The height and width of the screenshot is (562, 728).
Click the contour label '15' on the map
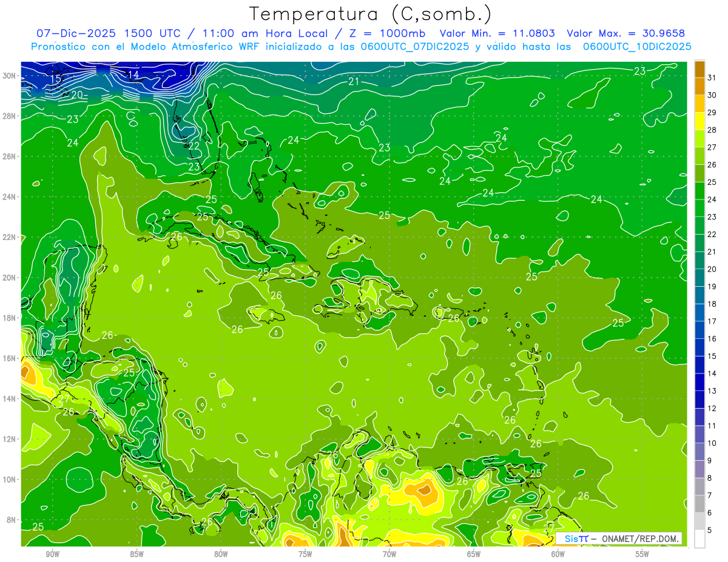(x=56, y=79)
